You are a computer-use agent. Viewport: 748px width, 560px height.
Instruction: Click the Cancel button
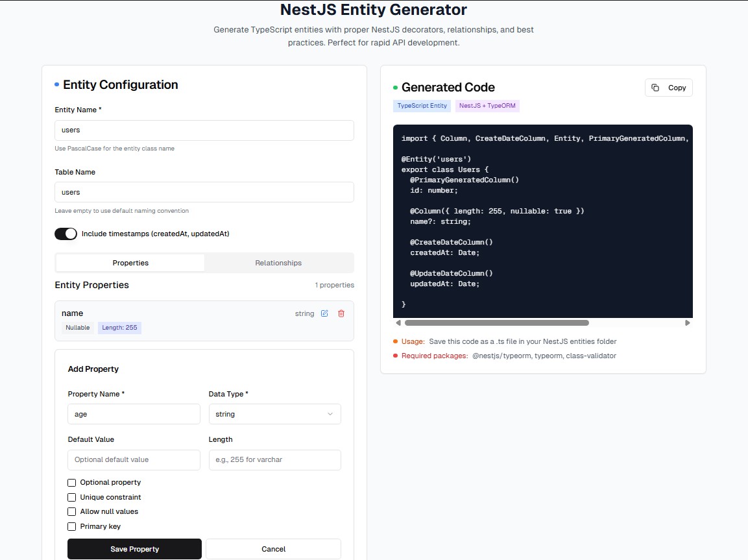tap(273, 549)
